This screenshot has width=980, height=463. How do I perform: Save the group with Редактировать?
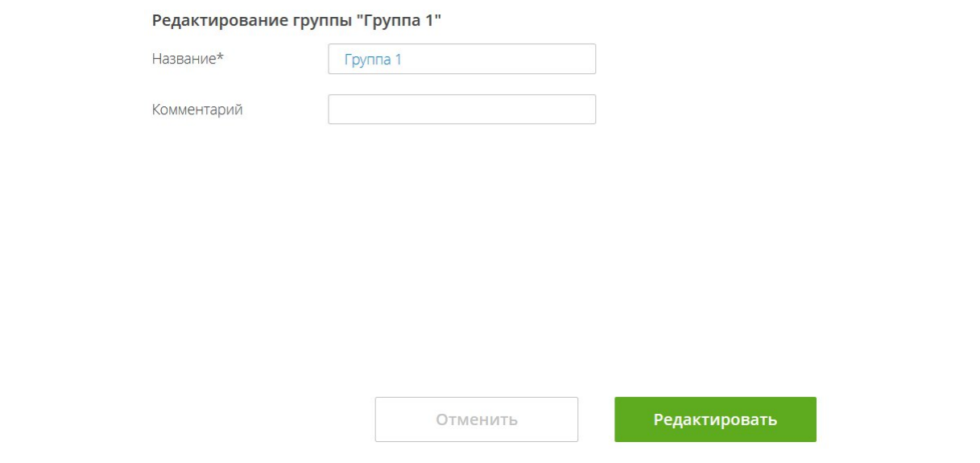click(x=715, y=420)
